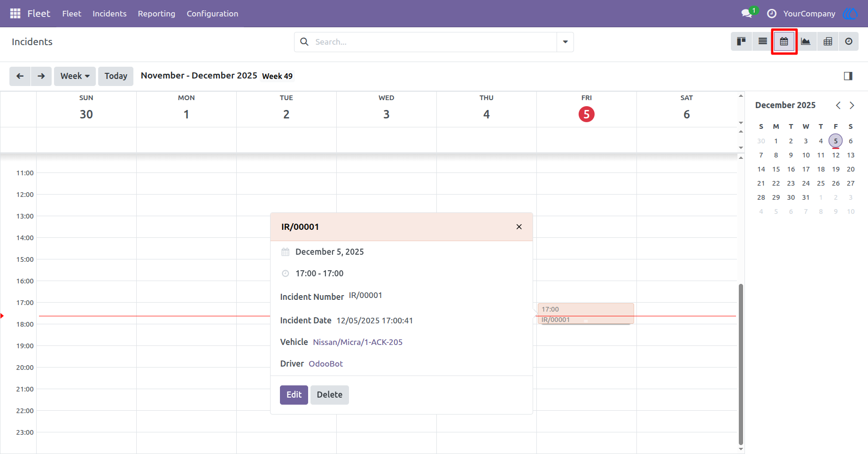
Task: Open the Reporting menu
Action: coord(156,14)
